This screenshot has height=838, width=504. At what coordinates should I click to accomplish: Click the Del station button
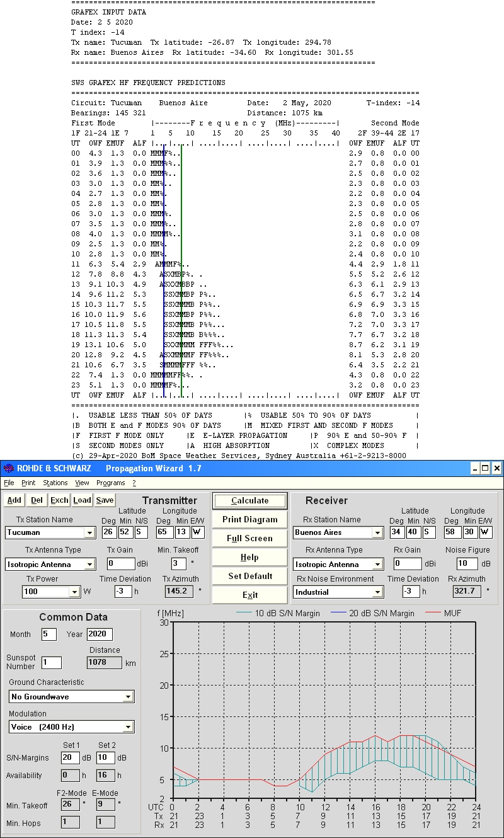tap(37, 500)
